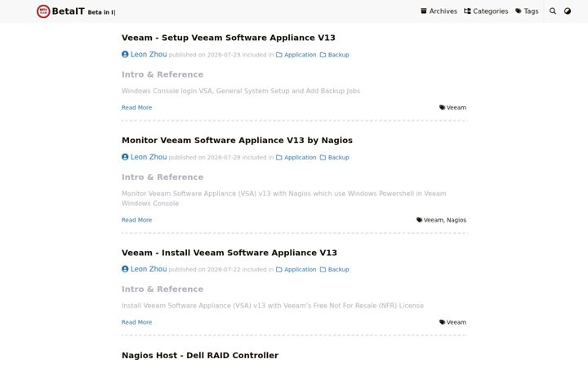
Task: Click the tag icon on Monitor Veeam post
Action: [419, 220]
